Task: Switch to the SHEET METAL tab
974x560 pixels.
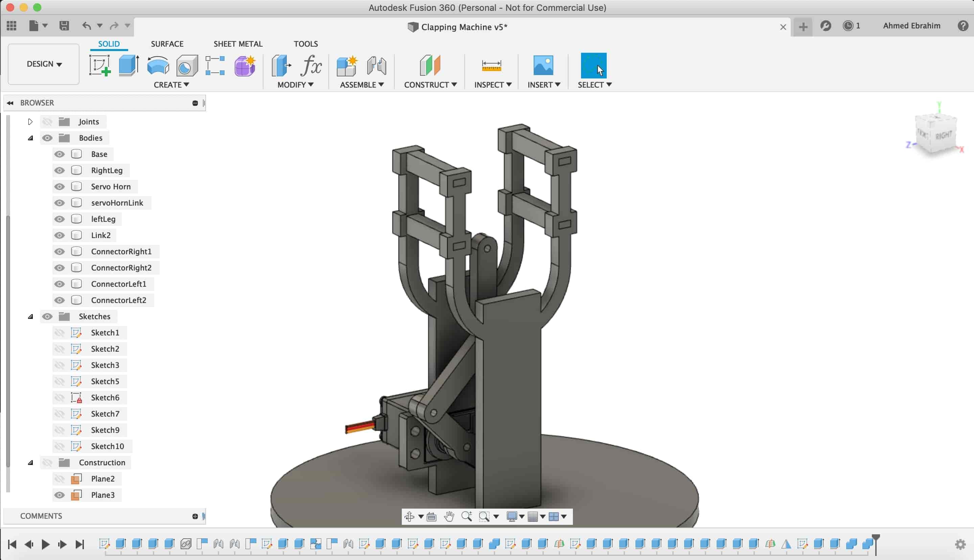Action: pos(238,44)
